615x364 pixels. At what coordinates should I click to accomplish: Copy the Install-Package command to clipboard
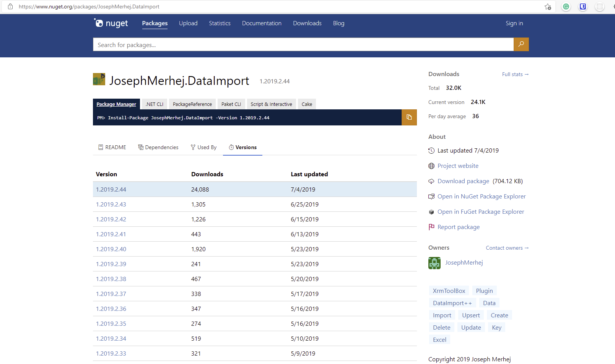click(409, 117)
